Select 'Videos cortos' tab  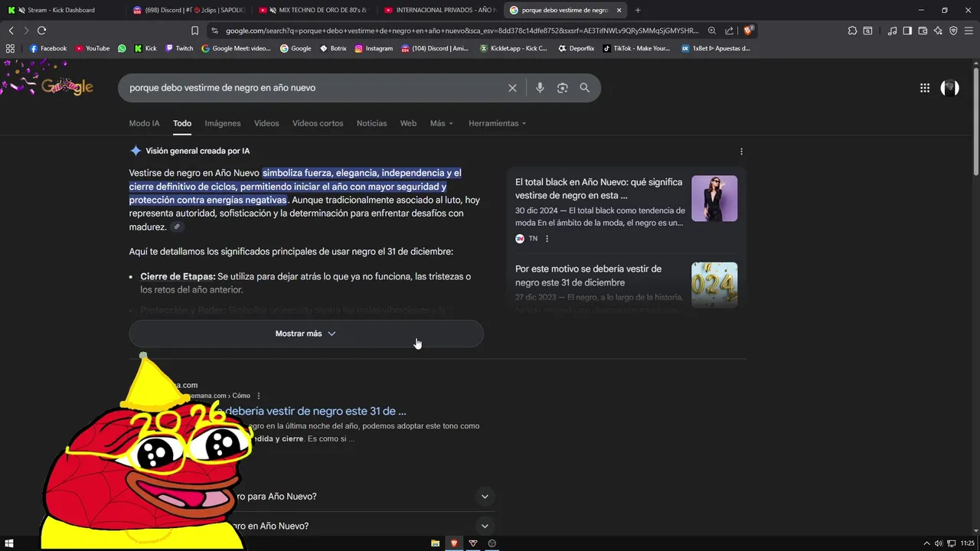[x=318, y=123]
